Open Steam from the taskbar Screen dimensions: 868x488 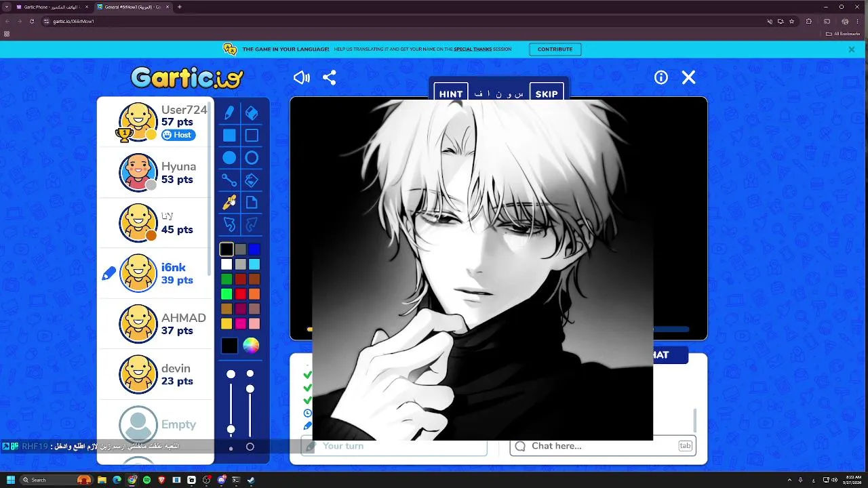pyautogui.click(x=251, y=480)
